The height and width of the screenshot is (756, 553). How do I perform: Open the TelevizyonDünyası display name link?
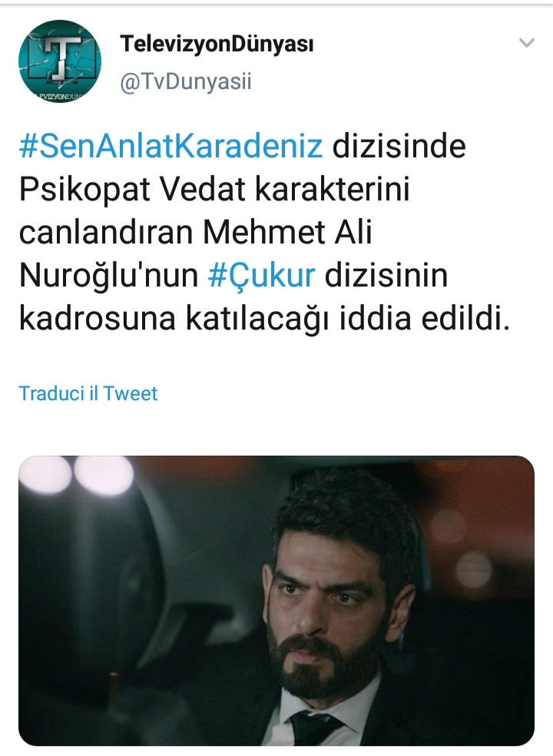click(x=217, y=44)
